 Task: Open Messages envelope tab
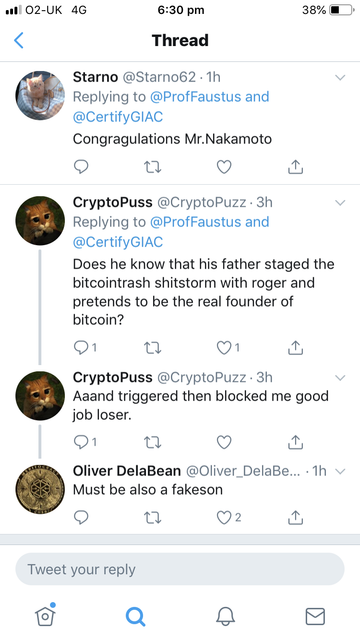coord(315,616)
